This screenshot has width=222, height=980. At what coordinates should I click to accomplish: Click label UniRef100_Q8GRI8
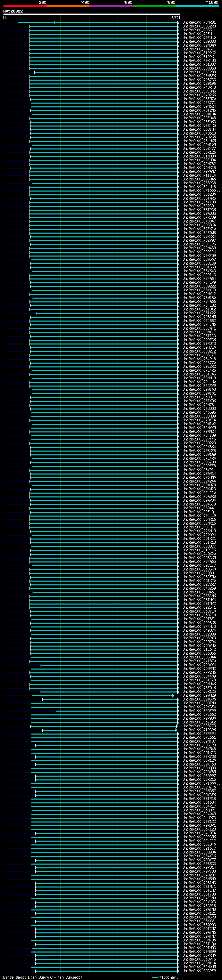(199, 906)
